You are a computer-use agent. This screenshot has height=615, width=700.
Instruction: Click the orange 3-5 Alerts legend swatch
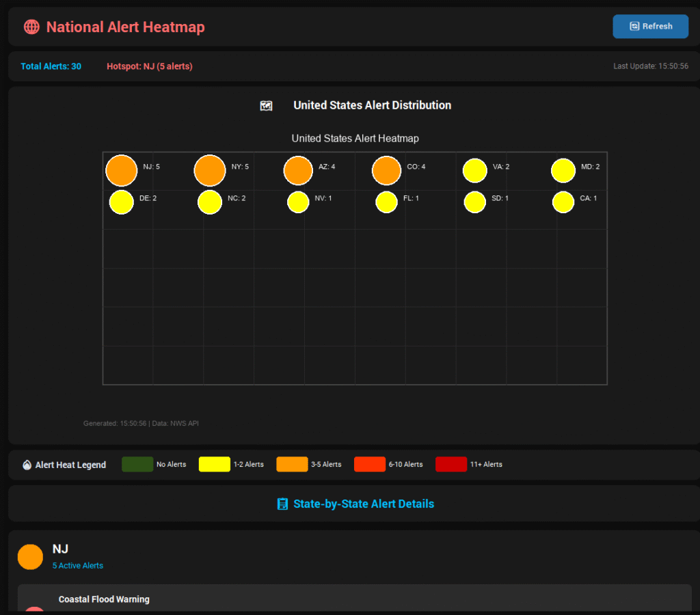pos(292,465)
